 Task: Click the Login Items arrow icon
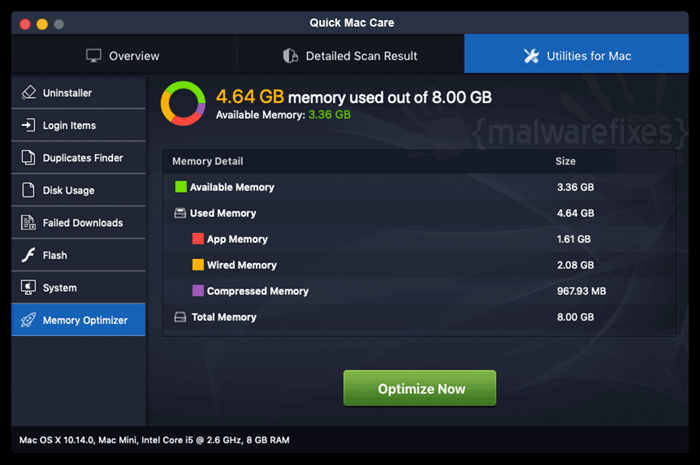coord(29,125)
